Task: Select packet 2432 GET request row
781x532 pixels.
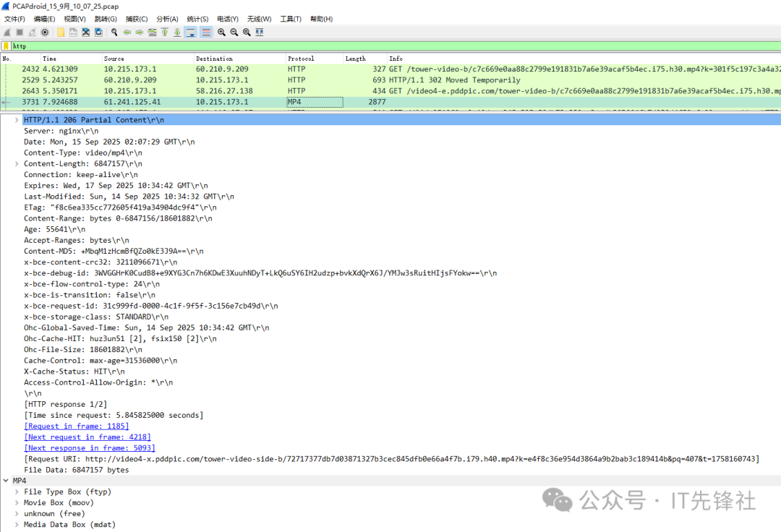Action: 390,69
